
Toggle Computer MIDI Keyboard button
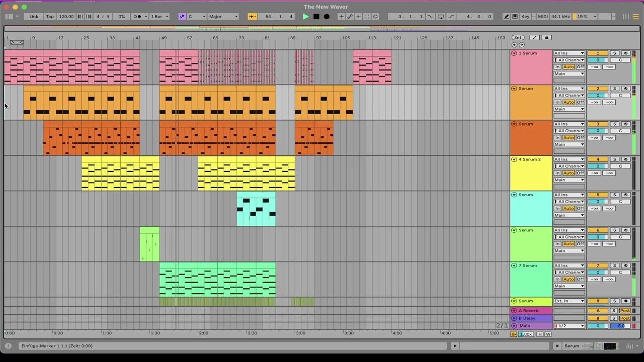coord(515,17)
